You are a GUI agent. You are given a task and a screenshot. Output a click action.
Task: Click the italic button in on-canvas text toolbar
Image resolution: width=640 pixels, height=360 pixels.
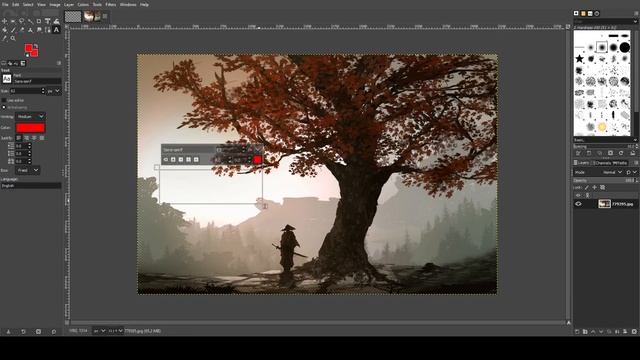[181, 160]
